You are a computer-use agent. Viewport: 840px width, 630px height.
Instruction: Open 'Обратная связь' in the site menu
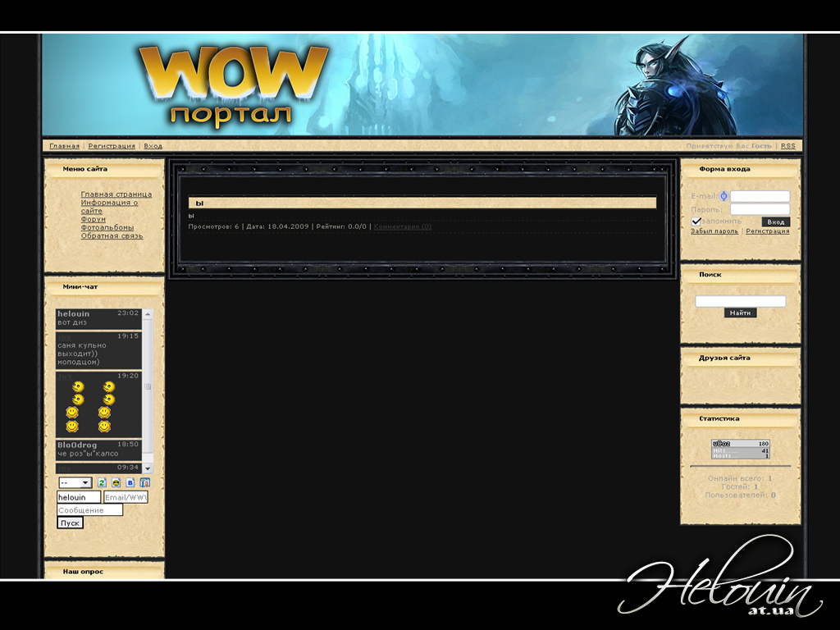tap(112, 235)
